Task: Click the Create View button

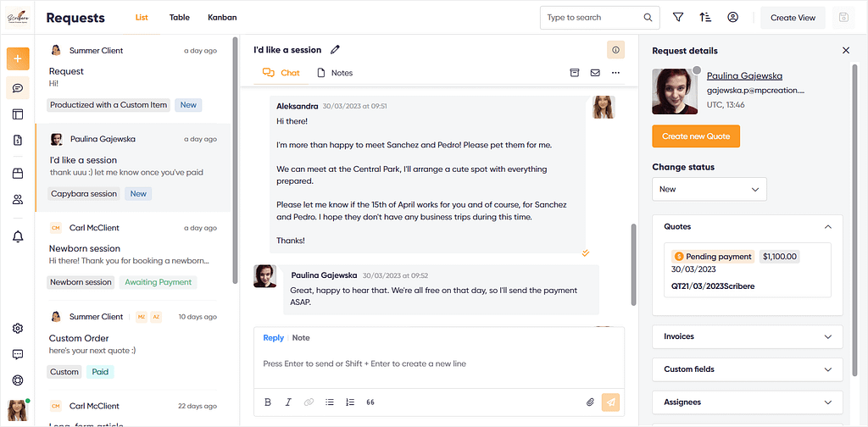Action: pos(793,18)
